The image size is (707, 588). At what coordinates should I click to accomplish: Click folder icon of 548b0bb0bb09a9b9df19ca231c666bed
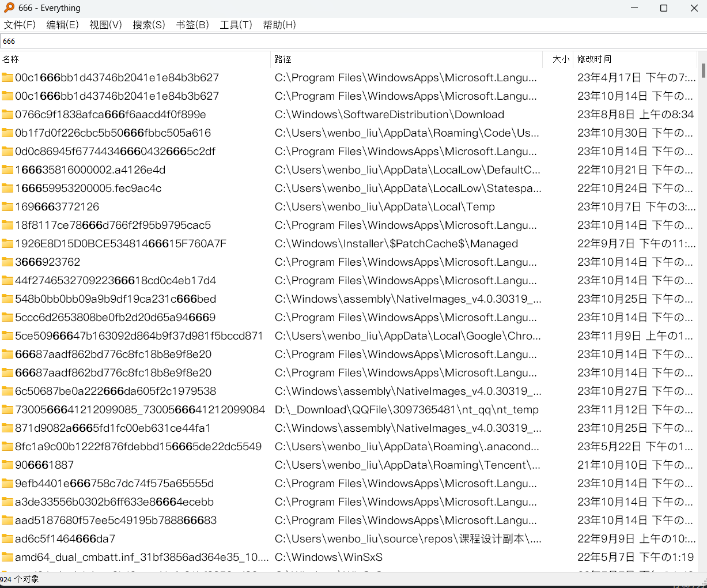[7, 299]
